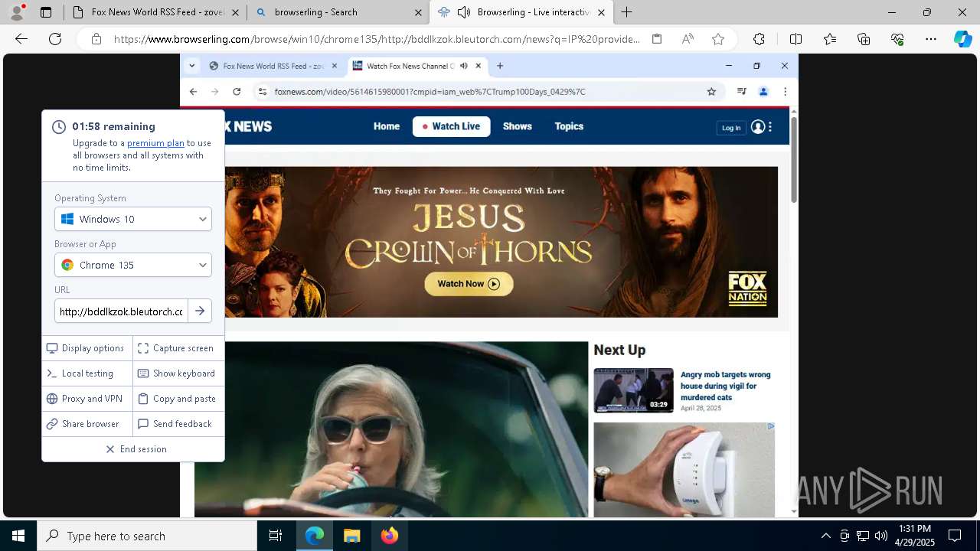Open Edge settings and more menu
Image resolution: width=980 pixels, height=551 pixels.
coord(931,39)
